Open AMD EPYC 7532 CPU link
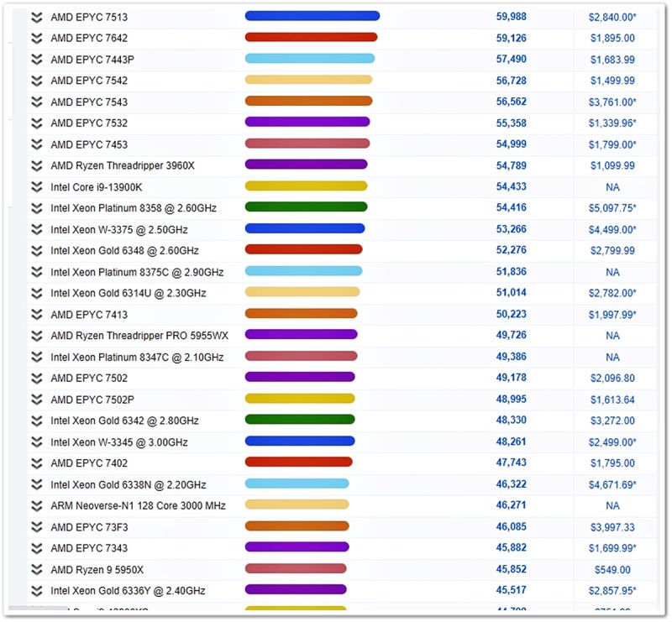 point(89,123)
